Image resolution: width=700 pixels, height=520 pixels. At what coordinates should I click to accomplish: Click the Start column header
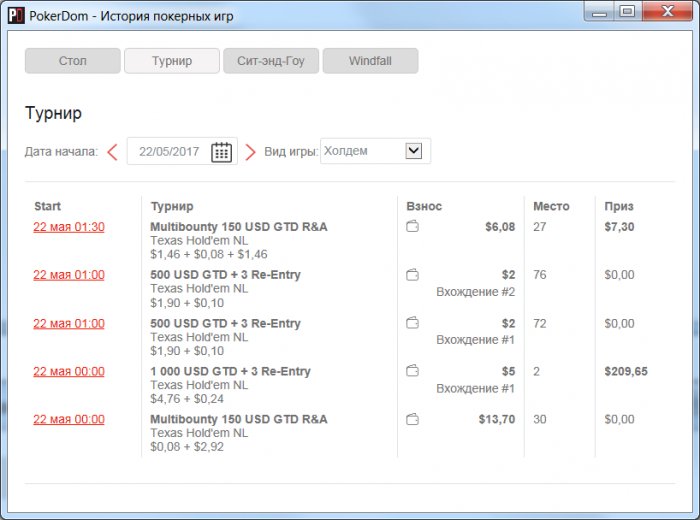pyautogui.click(x=47, y=206)
